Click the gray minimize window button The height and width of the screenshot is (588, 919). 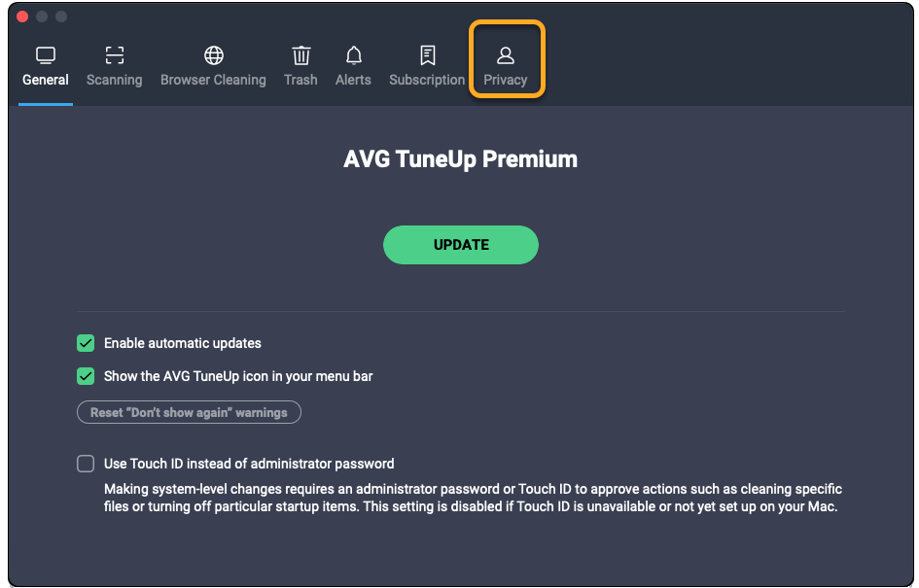42,17
